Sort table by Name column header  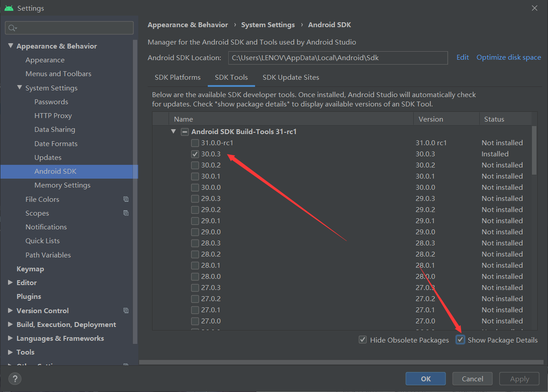point(291,119)
